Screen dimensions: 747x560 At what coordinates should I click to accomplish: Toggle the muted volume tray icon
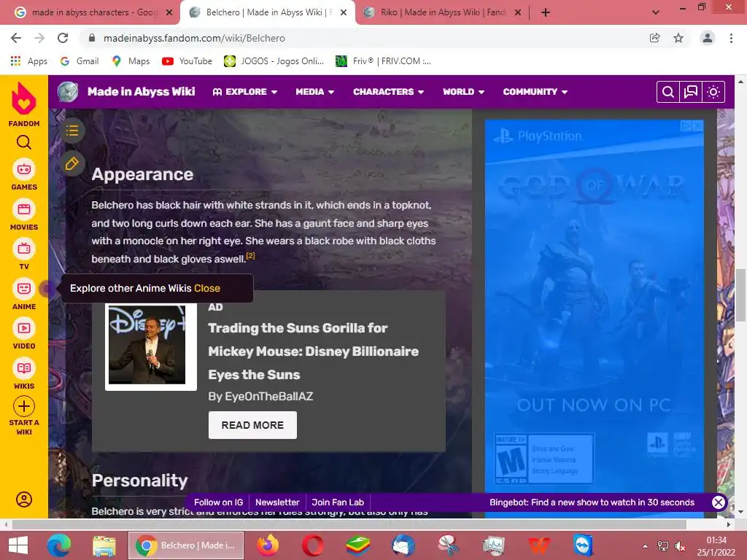681,546
